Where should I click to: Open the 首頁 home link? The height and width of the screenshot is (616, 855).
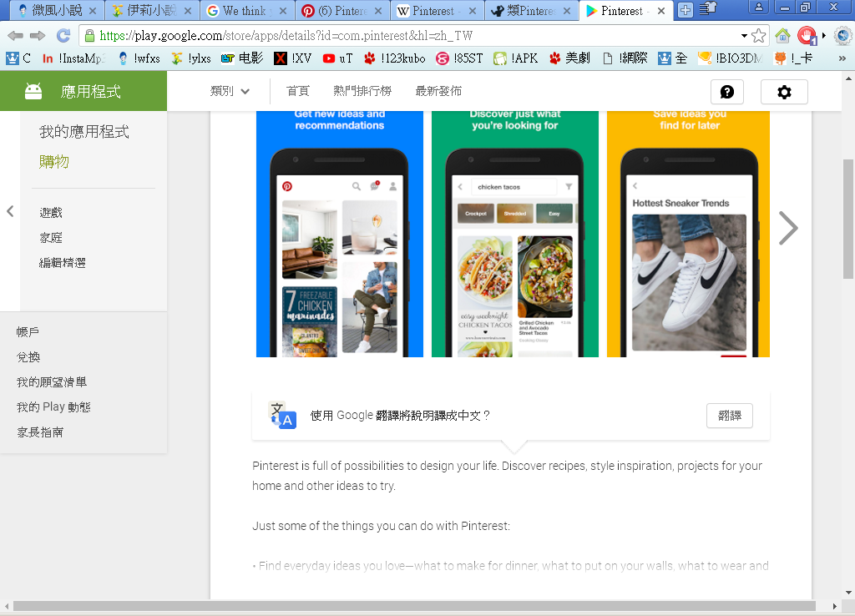pyautogui.click(x=298, y=91)
